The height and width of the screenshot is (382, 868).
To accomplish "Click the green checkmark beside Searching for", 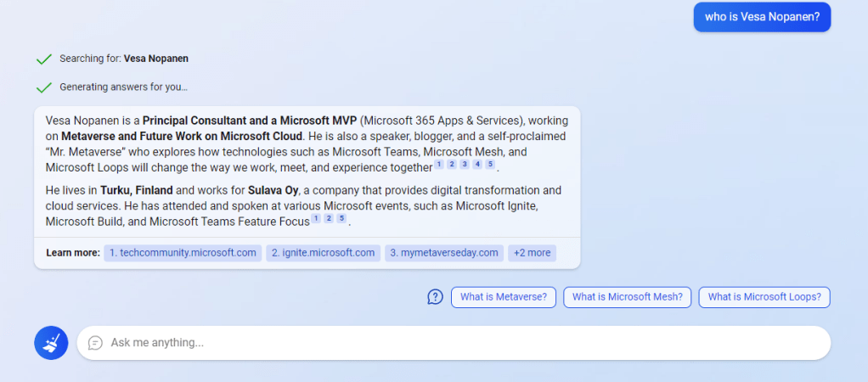I will pyautogui.click(x=44, y=59).
